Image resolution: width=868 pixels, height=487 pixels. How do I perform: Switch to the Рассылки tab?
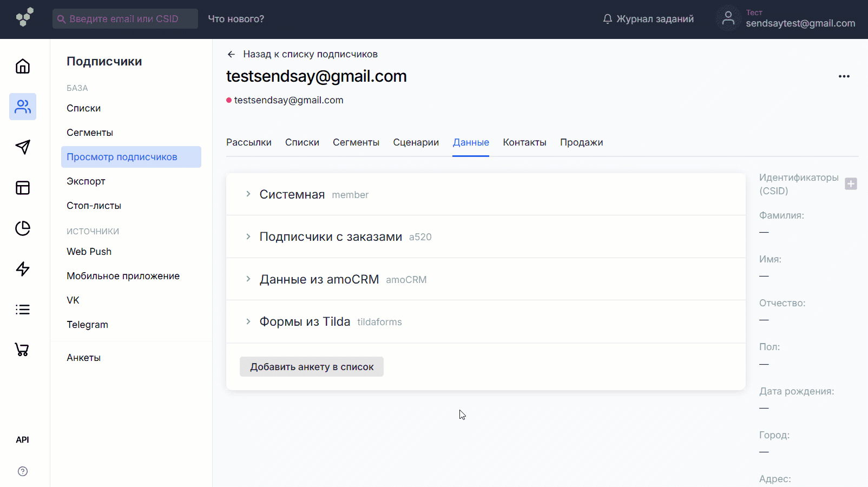click(248, 142)
